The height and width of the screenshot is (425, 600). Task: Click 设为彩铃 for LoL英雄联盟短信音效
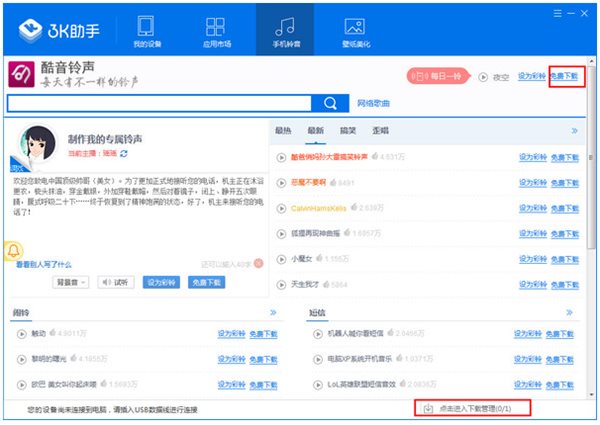click(528, 385)
